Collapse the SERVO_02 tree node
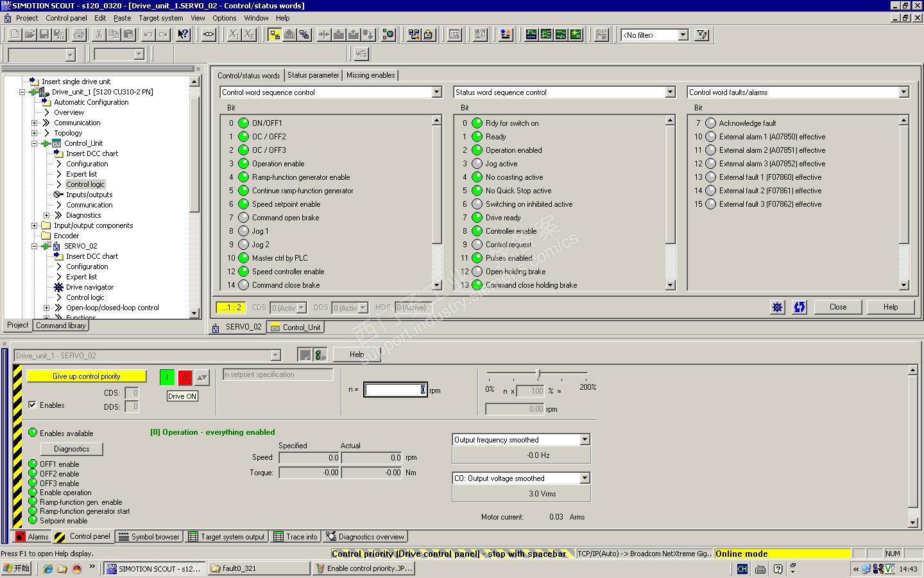The width and height of the screenshot is (924, 578). (35, 246)
